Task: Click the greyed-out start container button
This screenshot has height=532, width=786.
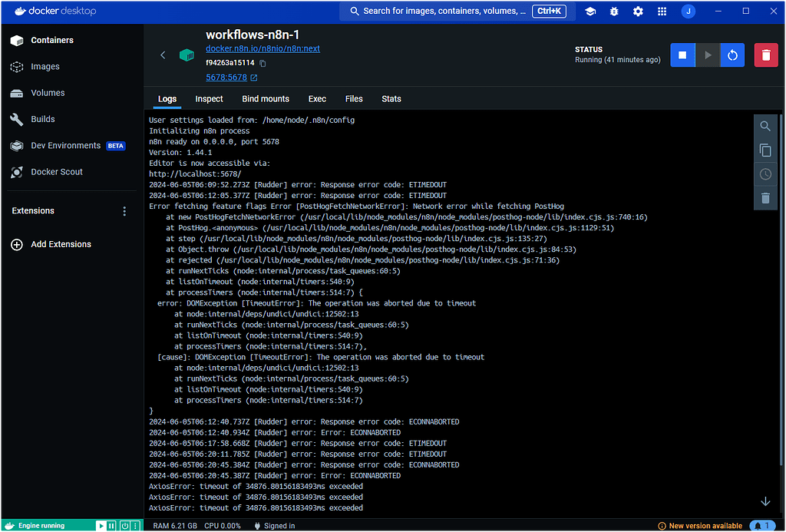Action: [708, 55]
